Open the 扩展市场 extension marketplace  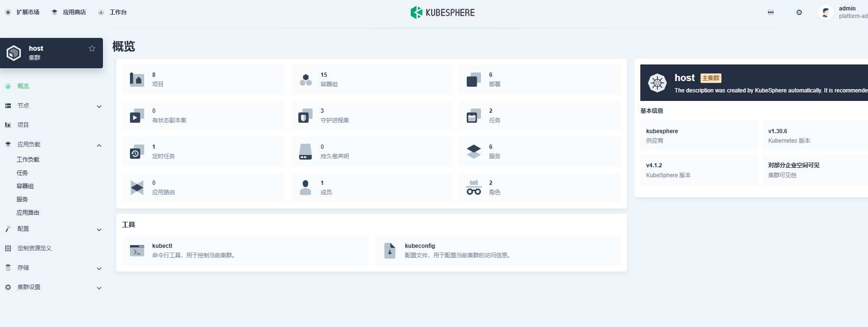point(22,12)
